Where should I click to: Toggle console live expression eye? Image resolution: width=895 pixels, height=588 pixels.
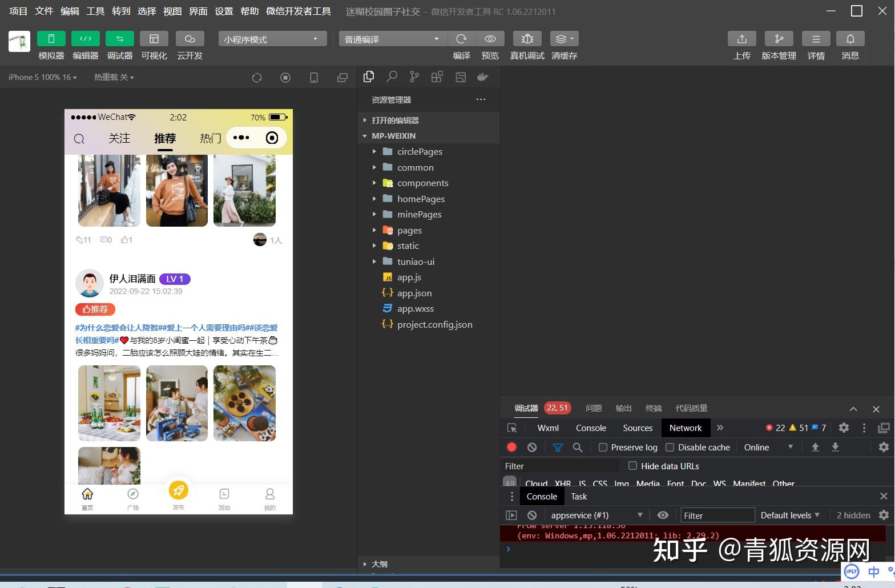(663, 515)
